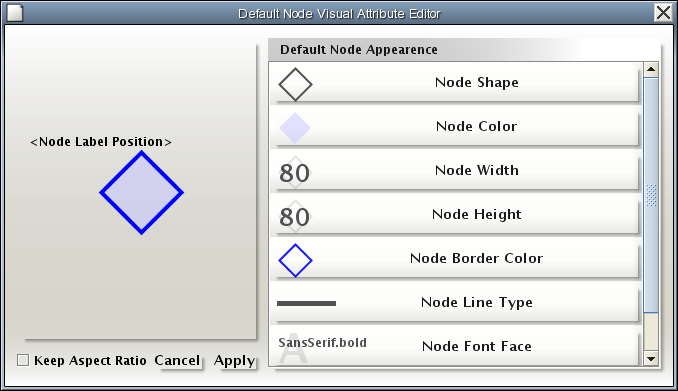The height and width of the screenshot is (391, 678).
Task: Click the diamond Node Shape icon
Action: [295, 85]
